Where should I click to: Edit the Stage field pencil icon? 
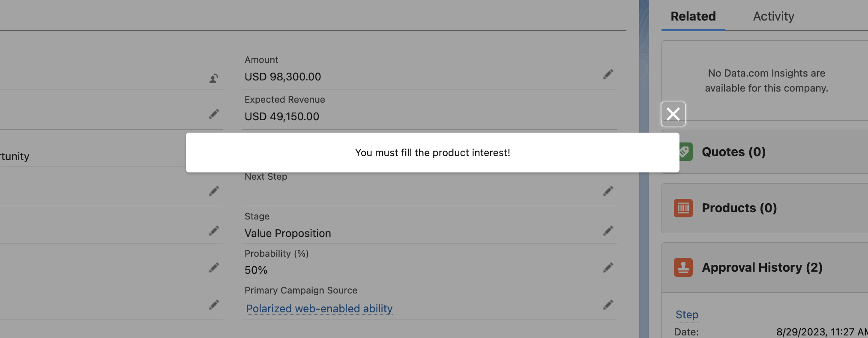click(608, 231)
